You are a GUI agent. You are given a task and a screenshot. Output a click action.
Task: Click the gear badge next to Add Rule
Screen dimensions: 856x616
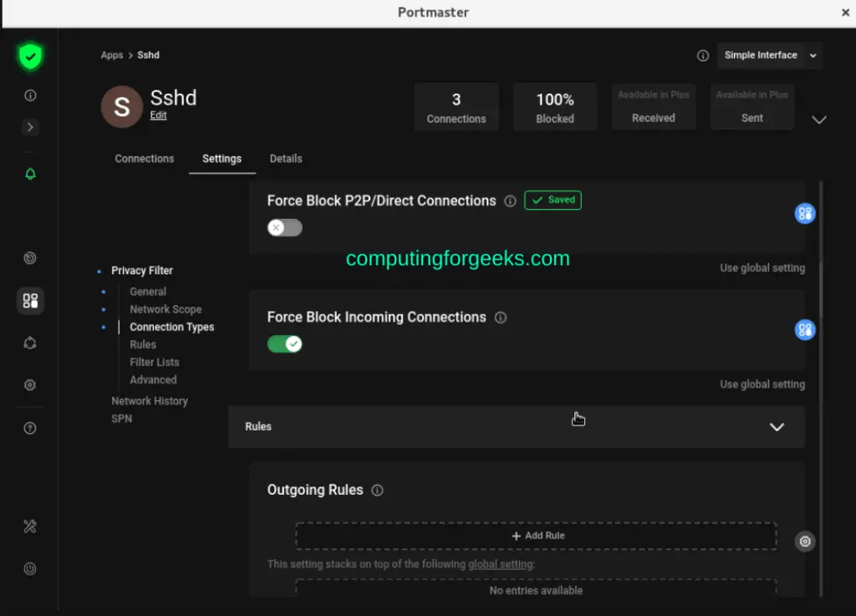coord(805,542)
